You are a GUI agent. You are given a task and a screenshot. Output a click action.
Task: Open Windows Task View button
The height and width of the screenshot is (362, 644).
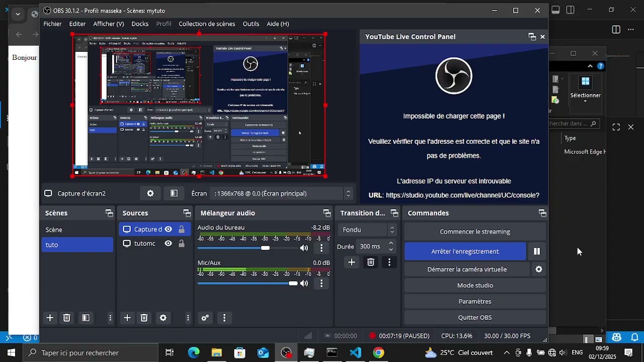tap(170, 353)
